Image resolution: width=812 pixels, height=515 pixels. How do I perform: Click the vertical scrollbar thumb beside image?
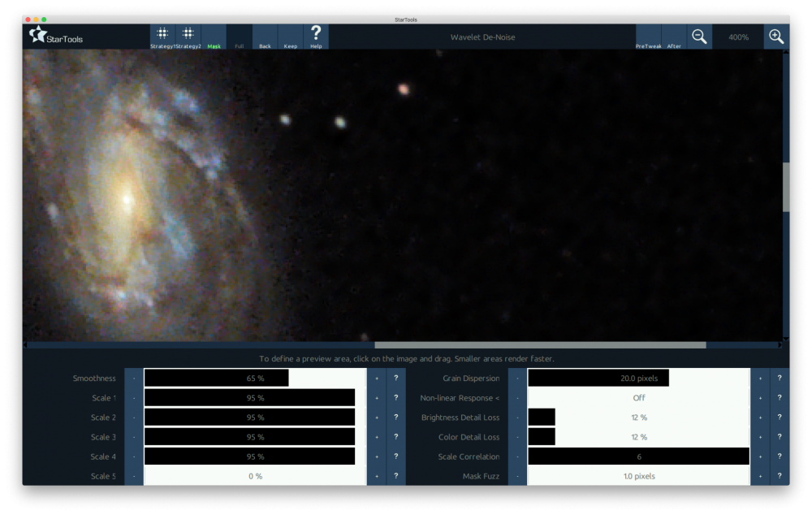point(786,187)
